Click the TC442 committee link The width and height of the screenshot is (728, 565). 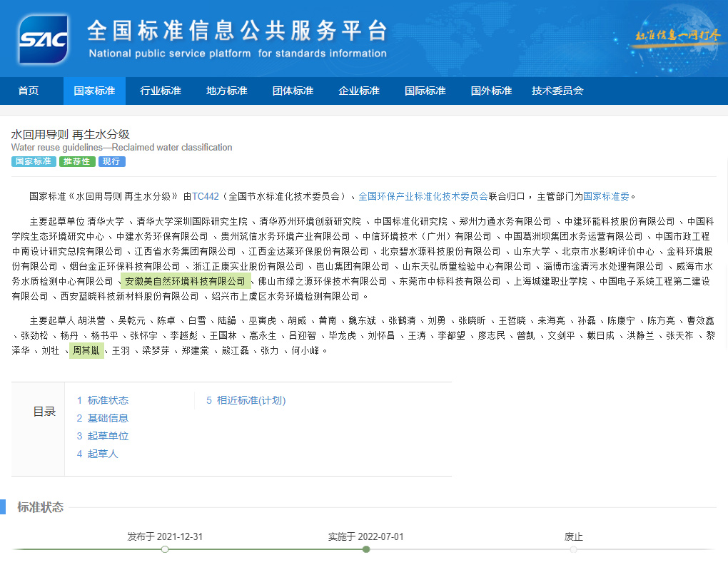coord(206,196)
